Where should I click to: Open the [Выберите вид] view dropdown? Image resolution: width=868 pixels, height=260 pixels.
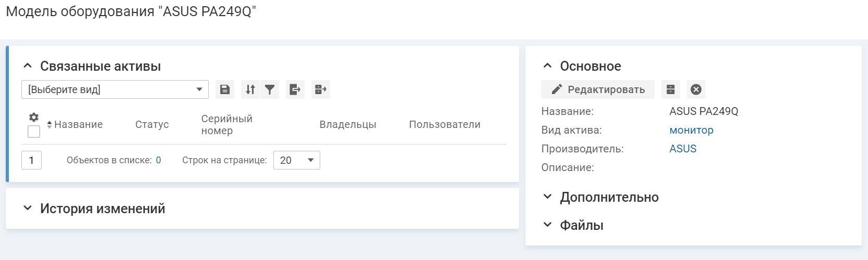(115, 89)
